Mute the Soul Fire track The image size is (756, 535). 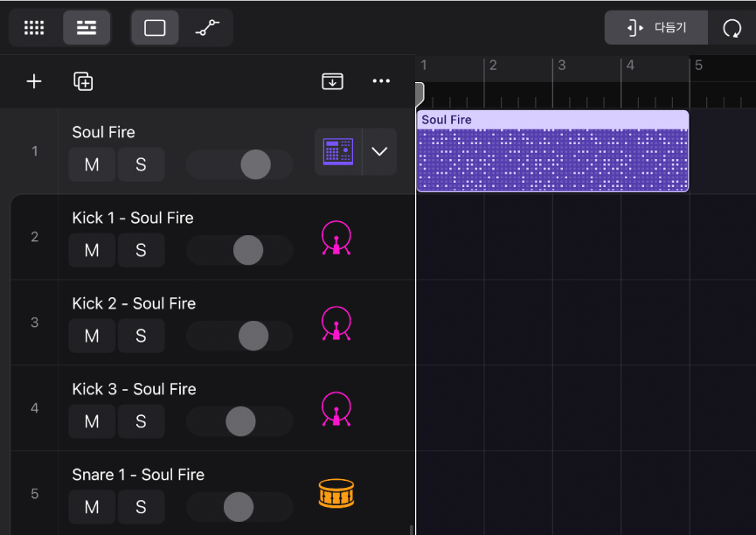pos(92,164)
